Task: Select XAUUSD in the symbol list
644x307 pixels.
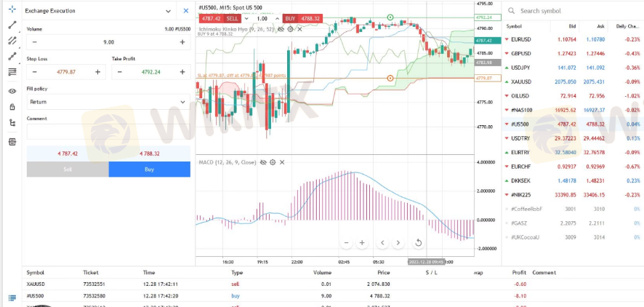Action: point(522,81)
